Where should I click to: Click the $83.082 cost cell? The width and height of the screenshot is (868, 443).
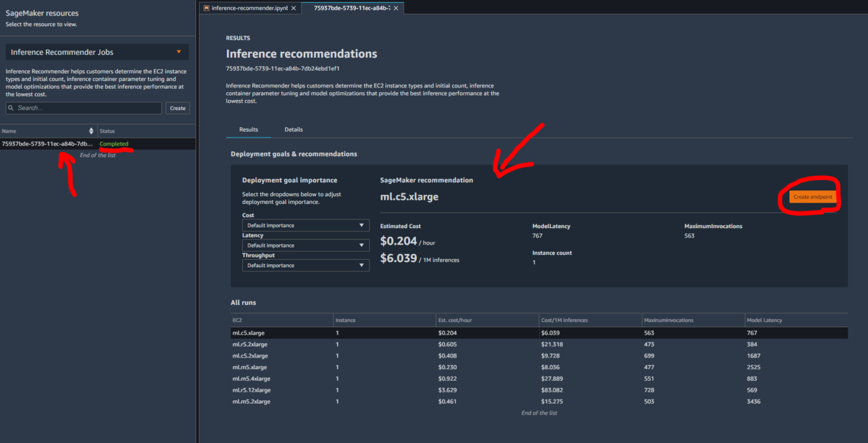pos(551,389)
